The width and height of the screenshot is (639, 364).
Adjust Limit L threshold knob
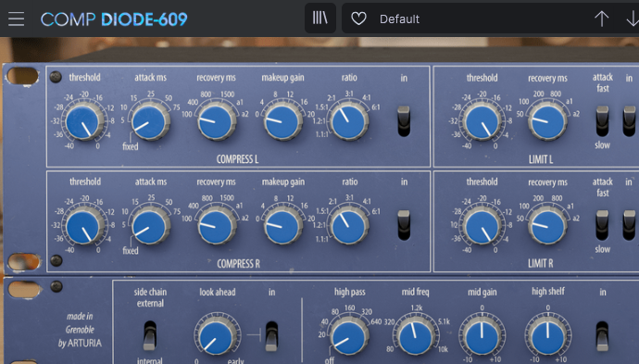click(x=482, y=121)
